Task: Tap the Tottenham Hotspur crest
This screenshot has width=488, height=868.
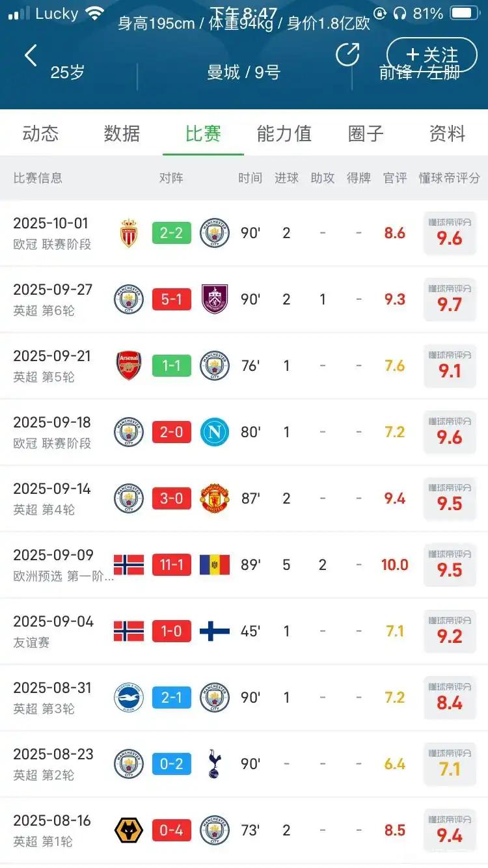Action: click(x=215, y=764)
